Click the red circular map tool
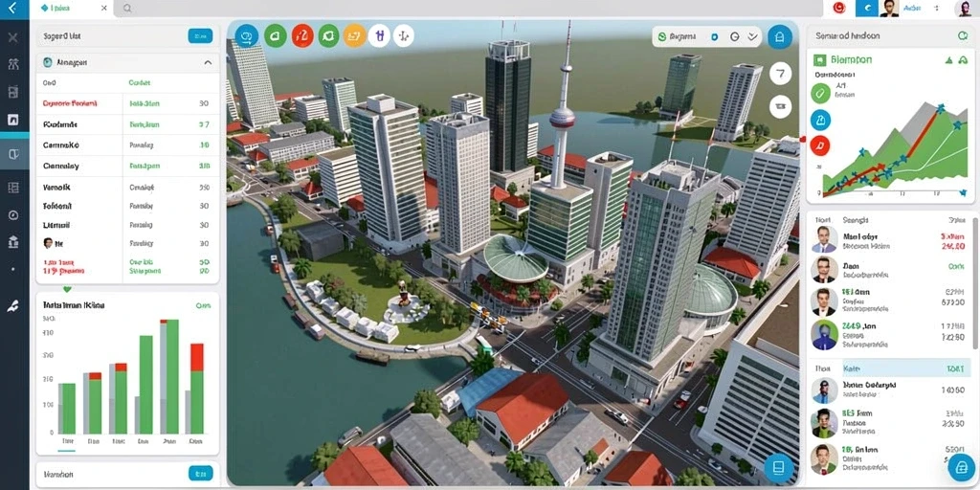This screenshot has width=980, height=490. pyautogui.click(x=301, y=35)
